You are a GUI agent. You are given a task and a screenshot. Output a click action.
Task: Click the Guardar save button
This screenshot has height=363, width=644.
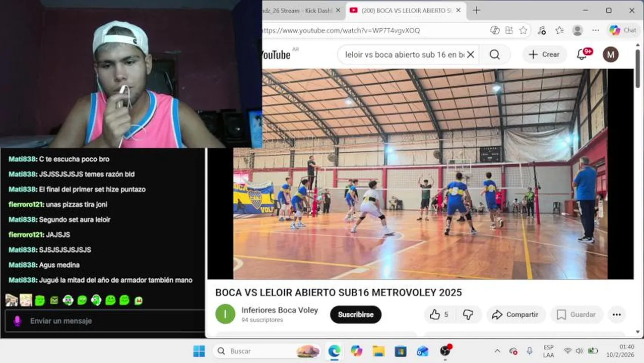tap(576, 315)
